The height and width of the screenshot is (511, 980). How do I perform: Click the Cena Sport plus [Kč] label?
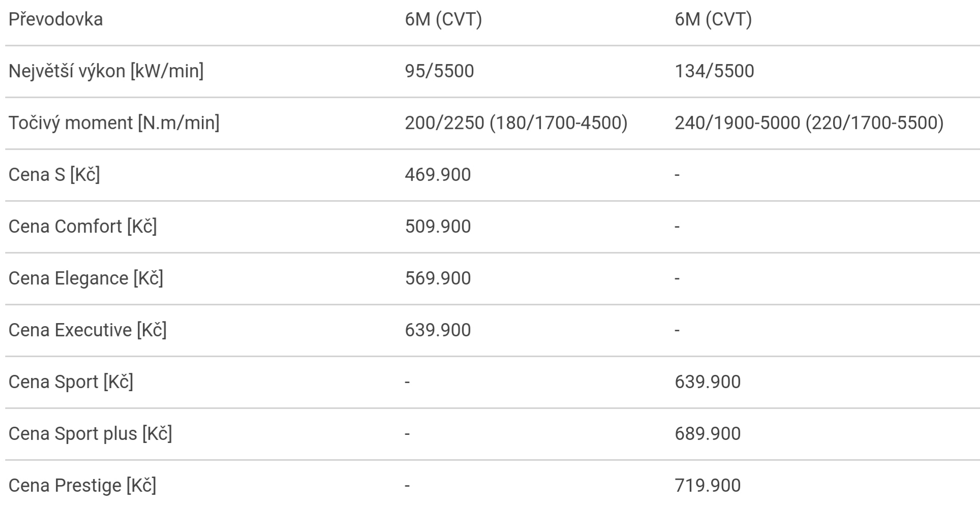(x=90, y=434)
